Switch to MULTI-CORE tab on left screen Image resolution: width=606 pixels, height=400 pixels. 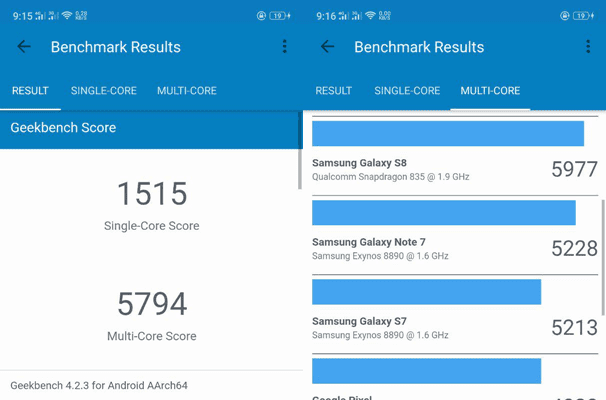pos(187,91)
